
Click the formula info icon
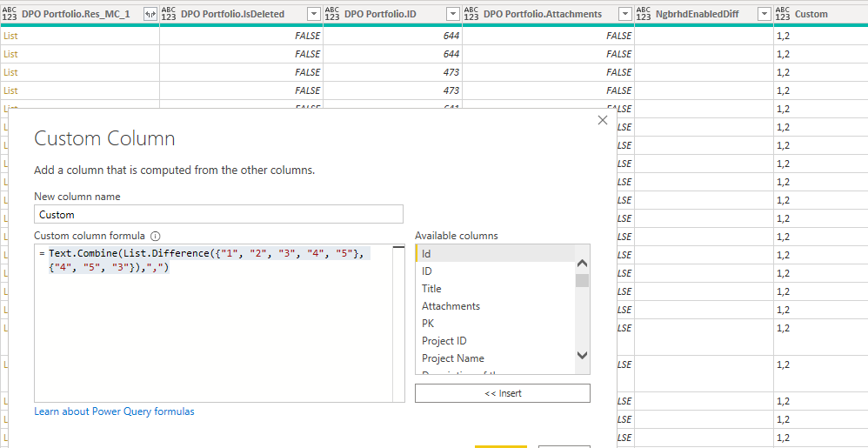[x=156, y=236]
